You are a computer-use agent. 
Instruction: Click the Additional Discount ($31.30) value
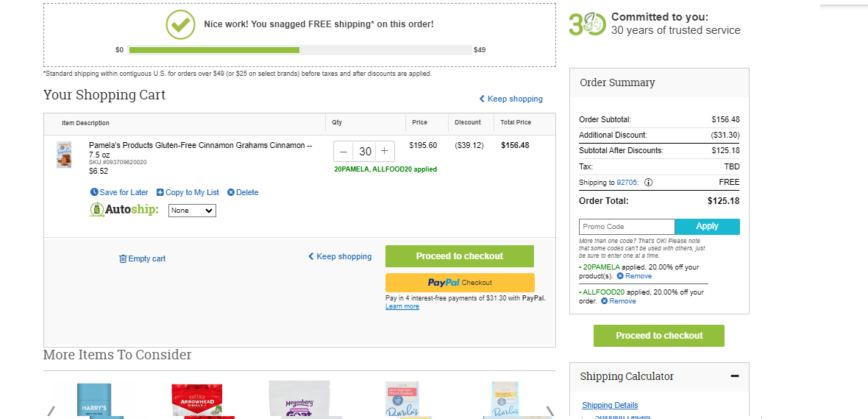click(725, 135)
